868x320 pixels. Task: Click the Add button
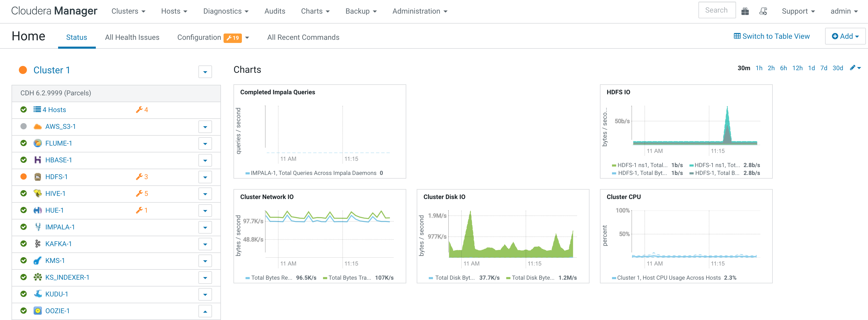coord(845,36)
